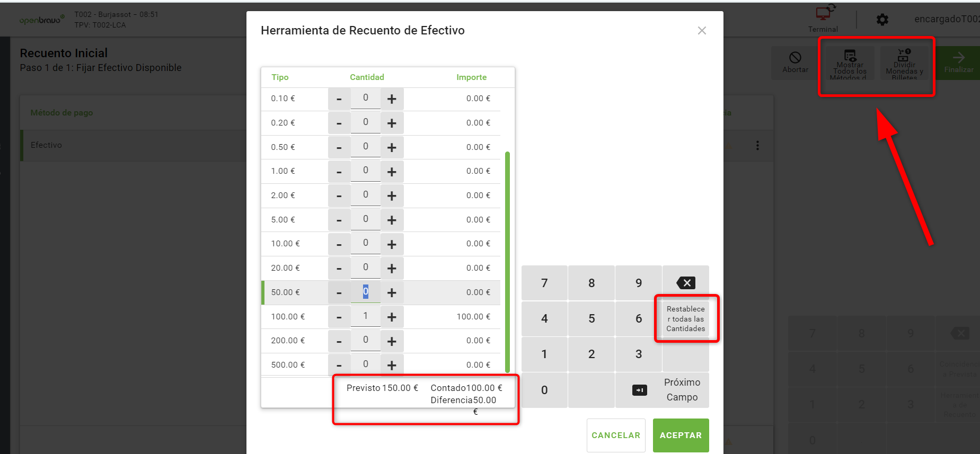Decrease the 10.00 € quantity
The image size is (980, 454).
tap(339, 244)
